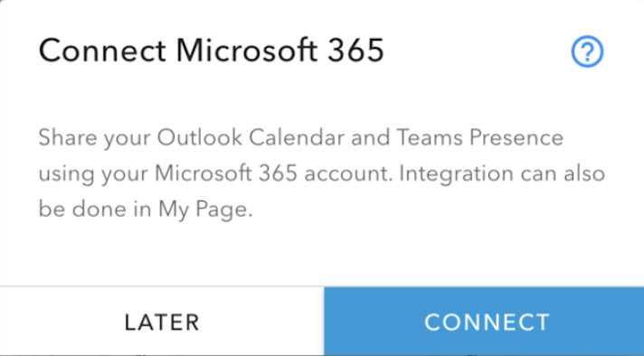The image size is (644, 356).
Task: Click the word Microsoft in the title
Action: [246, 51]
